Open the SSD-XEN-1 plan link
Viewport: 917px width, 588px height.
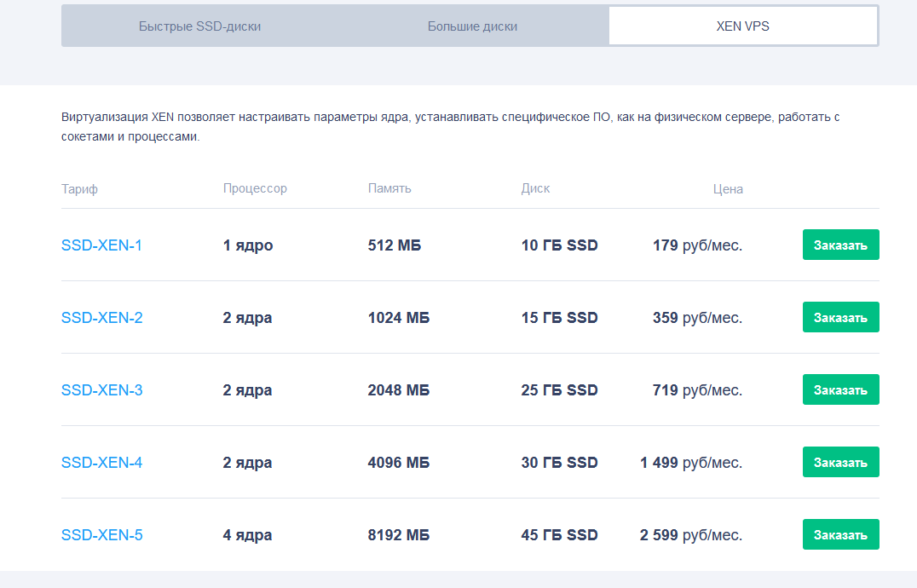pyautogui.click(x=101, y=245)
